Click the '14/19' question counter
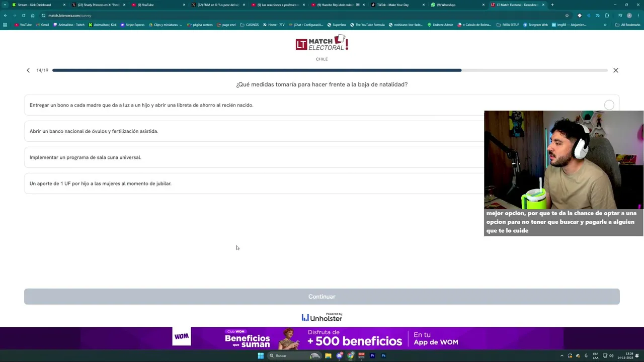The image size is (644, 362). pyautogui.click(x=42, y=70)
